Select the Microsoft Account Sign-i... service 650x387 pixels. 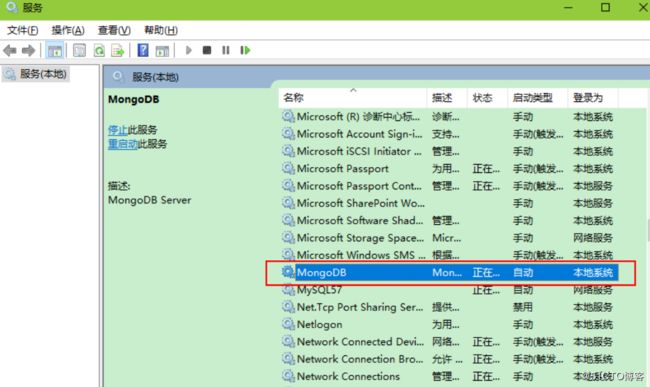(450, 134)
